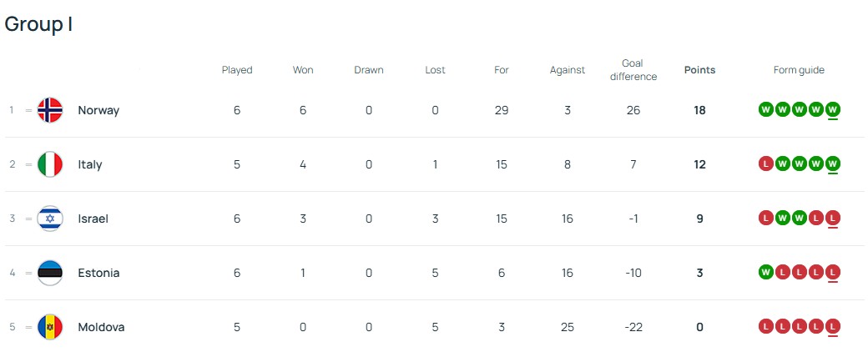Screen dimensions: 868x352
Task: Click the Estonia flag icon
Action: pyautogui.click(x=50, y=273)
